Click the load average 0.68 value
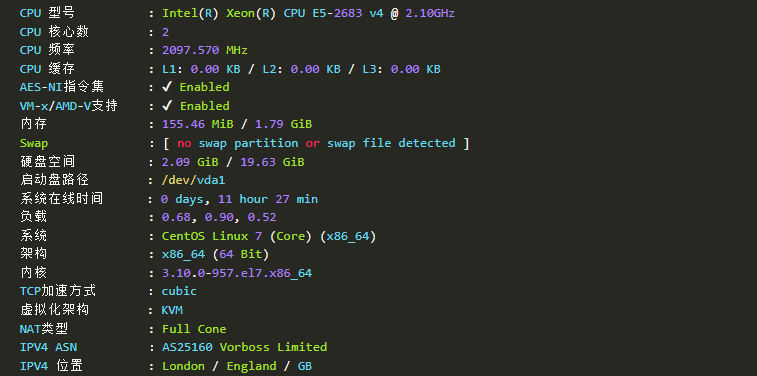This screenshot has height=376, width=757. (x=176, y=218)
